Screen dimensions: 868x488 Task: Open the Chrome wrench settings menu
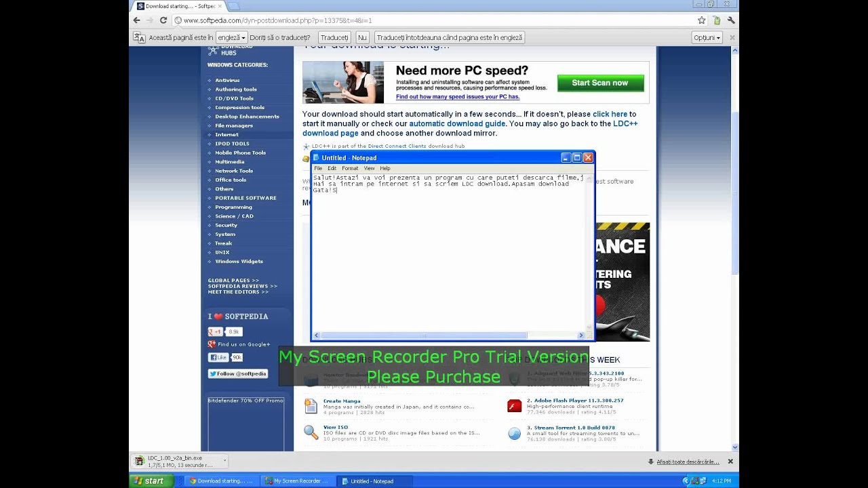coord(731,20)
